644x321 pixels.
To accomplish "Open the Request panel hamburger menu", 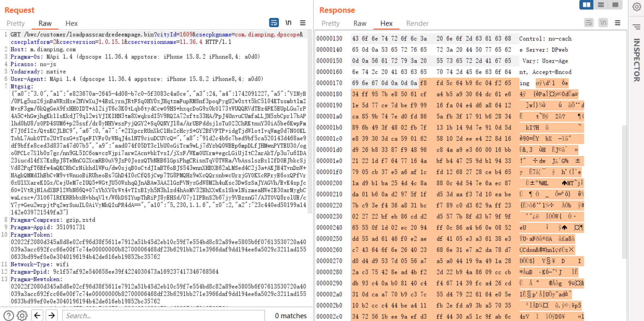I will [x=303, y=23].
